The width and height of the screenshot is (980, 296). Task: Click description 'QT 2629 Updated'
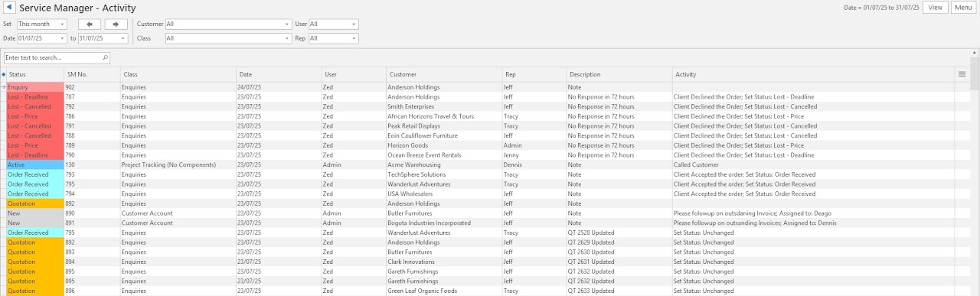[x=590, y=242]
